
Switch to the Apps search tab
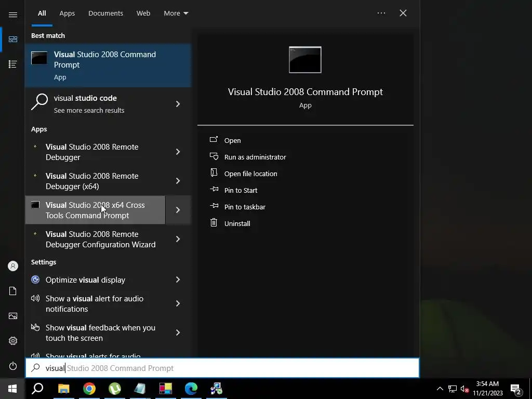[x=67, y=13]
